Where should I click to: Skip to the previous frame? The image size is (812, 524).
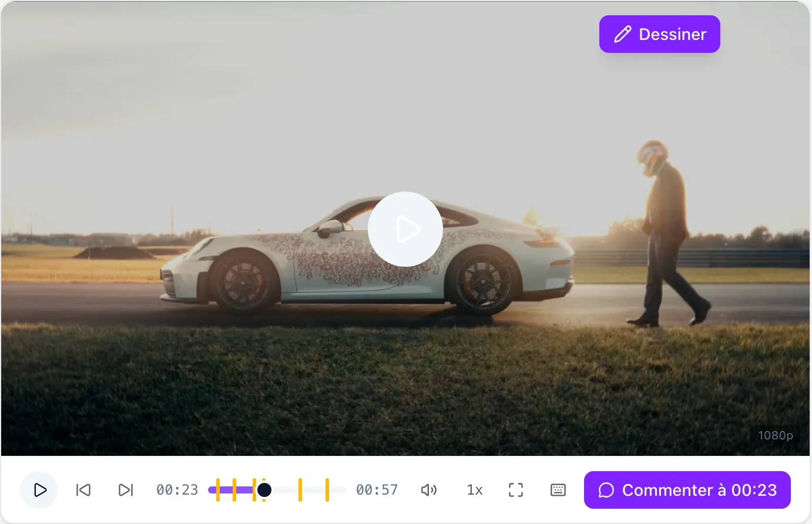coord(83,490)
